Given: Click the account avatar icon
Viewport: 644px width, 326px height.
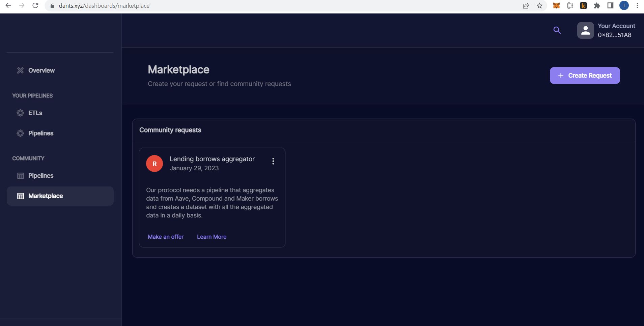Looking at the screenshot, I should tap(586, 30).
